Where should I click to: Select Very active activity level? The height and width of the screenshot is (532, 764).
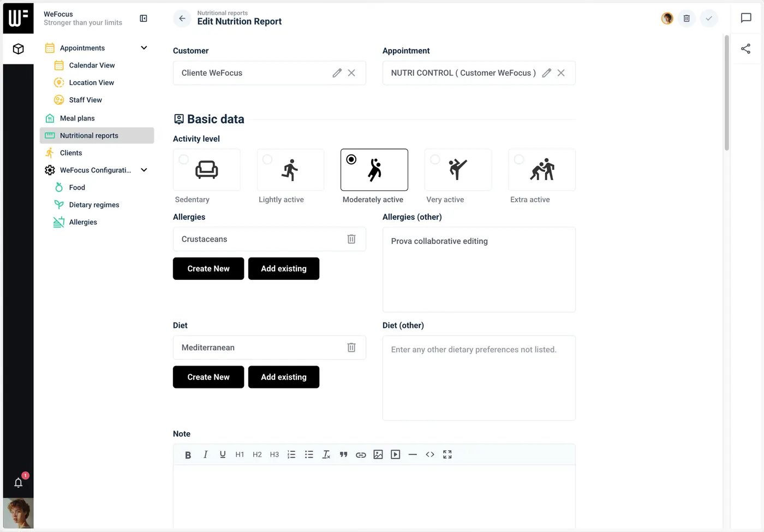click(x=458, y=170)
